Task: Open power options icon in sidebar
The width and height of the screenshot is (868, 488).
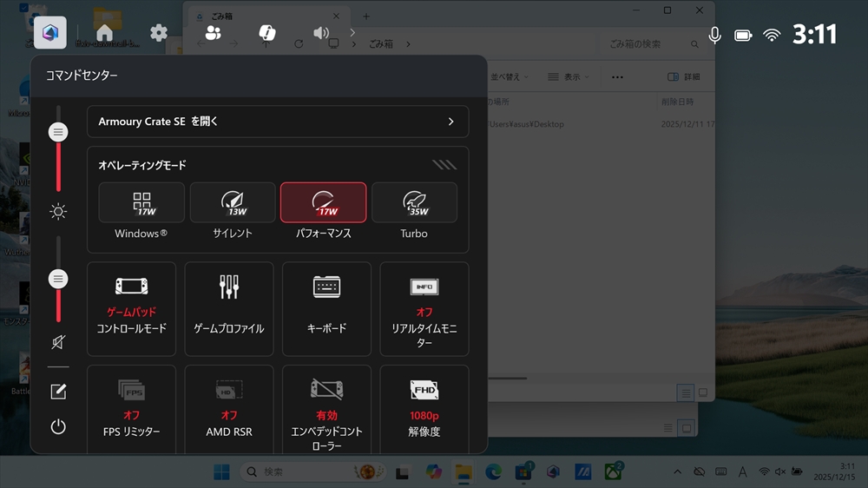Action: [x=58, y=426]
